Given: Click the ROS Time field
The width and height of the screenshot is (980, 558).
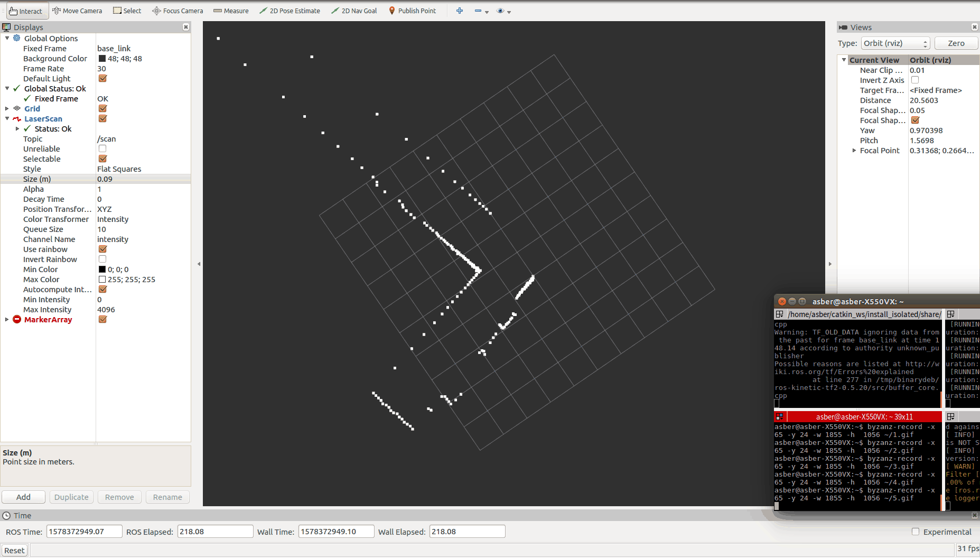Looking at the screenshot, I should (85, 532).
